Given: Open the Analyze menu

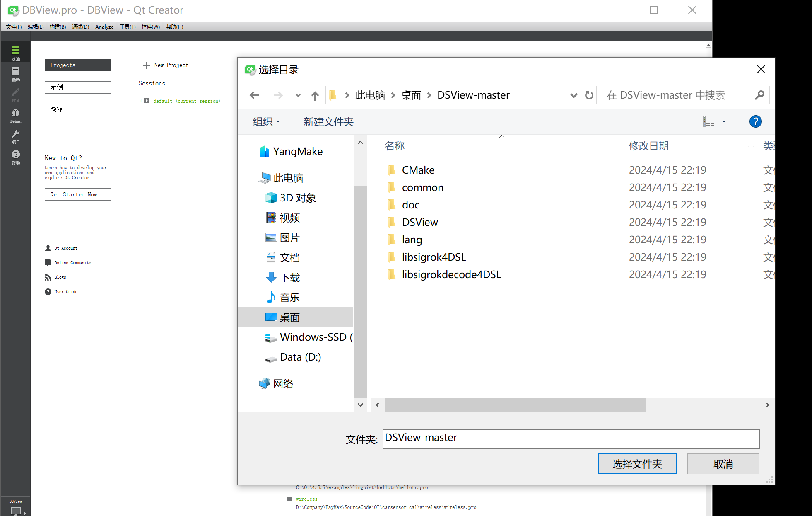Looking at the screenshot, I should 104,27.
